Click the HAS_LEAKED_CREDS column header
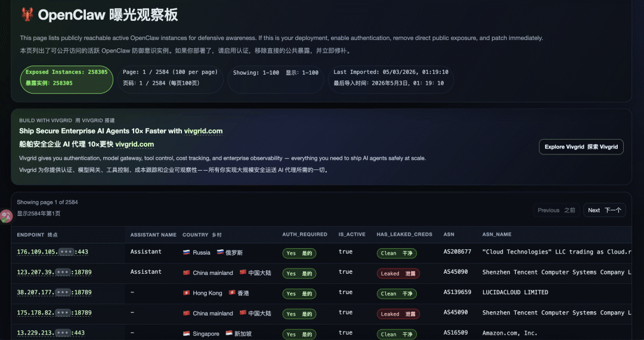The image size is (644, 340). [404, 234]
